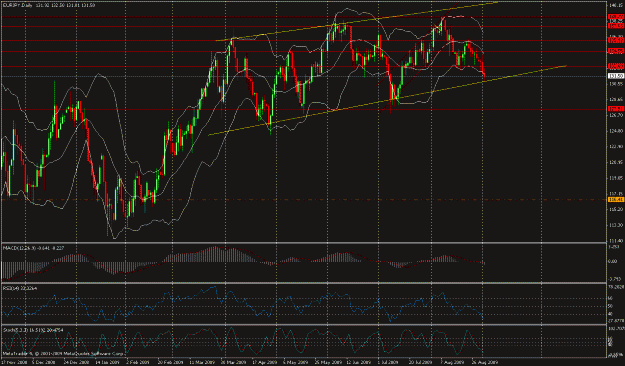
Task: Click the 17 Apr 2009 date label
Action: tap(265, 362)
